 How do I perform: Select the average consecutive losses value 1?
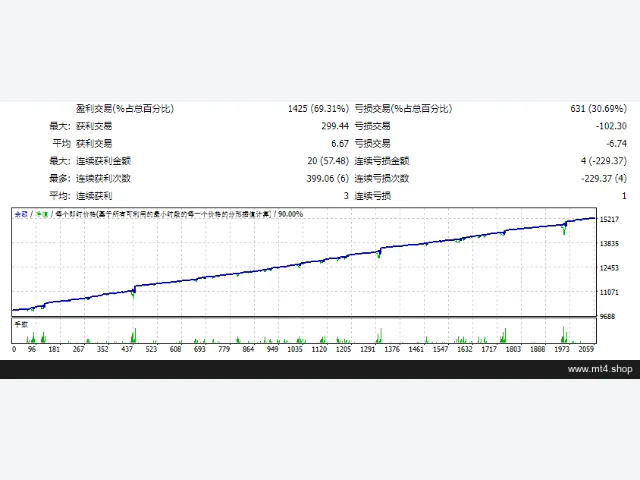624,196
